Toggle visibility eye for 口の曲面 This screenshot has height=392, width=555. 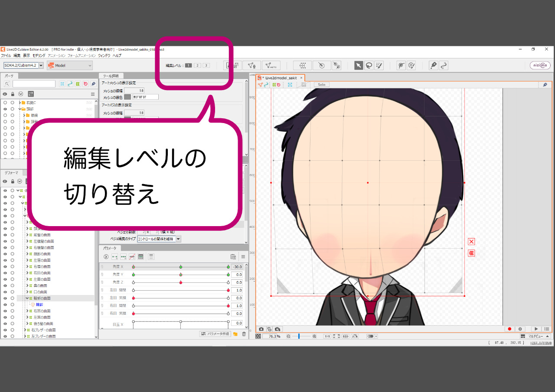(x=5, y=292)
